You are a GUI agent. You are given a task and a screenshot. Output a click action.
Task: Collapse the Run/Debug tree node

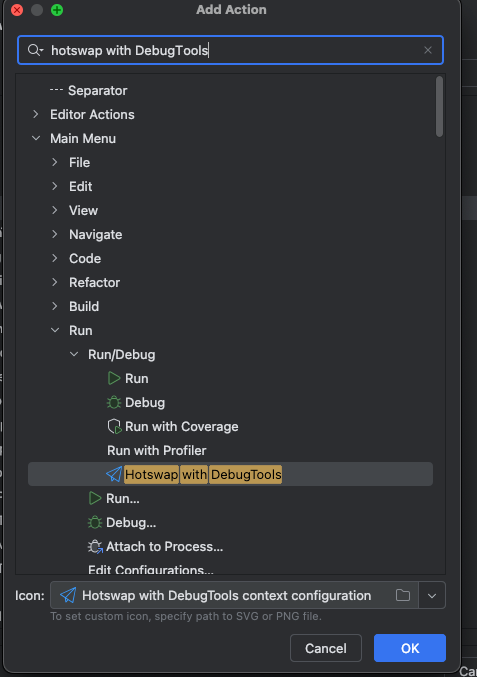(74, 354)
